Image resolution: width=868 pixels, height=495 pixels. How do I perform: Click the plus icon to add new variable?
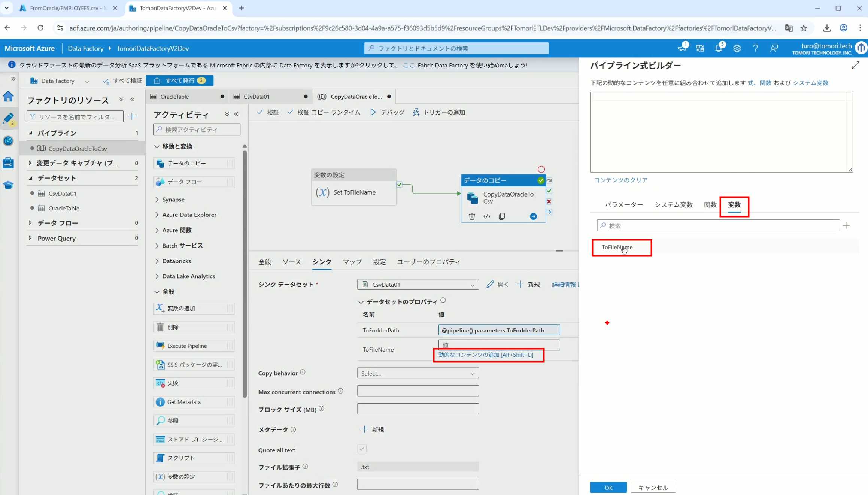point(846,225)
